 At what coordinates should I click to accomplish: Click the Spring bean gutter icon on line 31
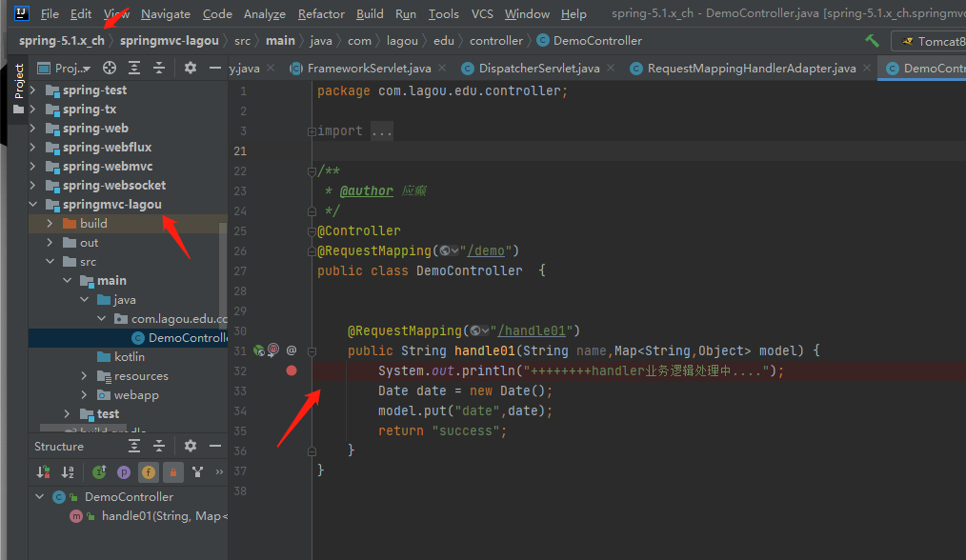click(258, 350)
